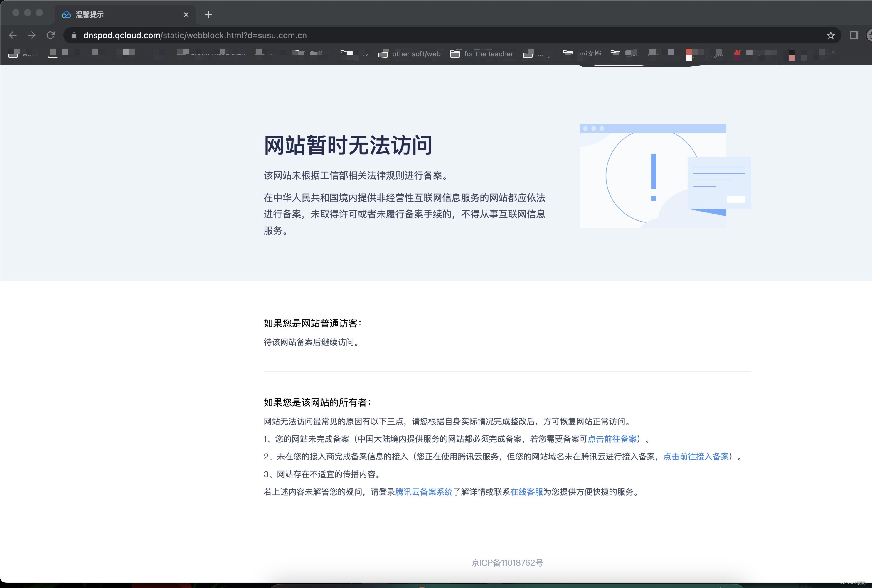Image resolution: width=872 pixels, height=588 pixels.
Task: Click the new tab plus icon
Action: click(208, 14)
